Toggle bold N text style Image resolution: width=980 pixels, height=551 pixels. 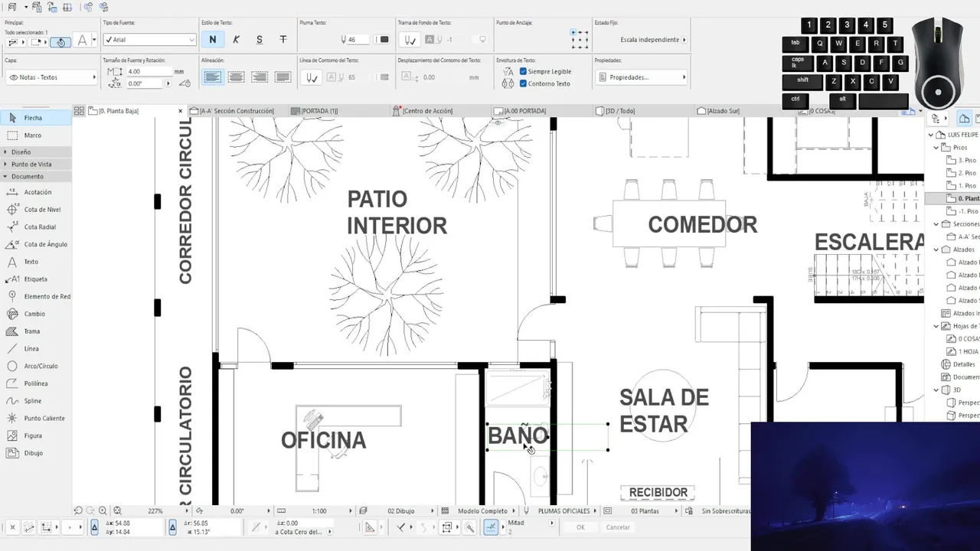(x=213, y=40)
